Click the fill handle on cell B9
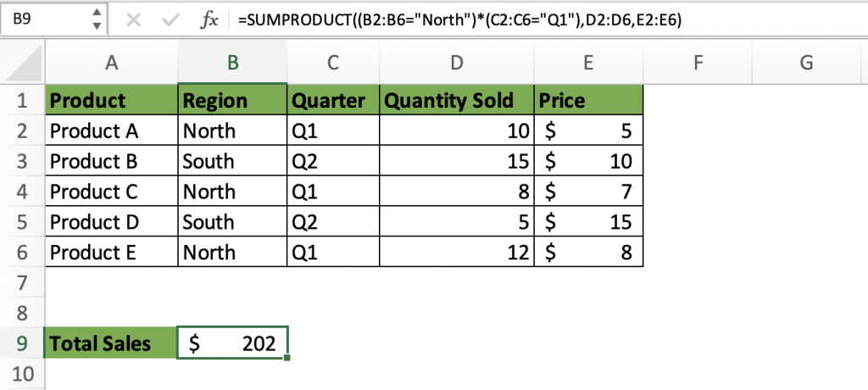 (287, 359)
